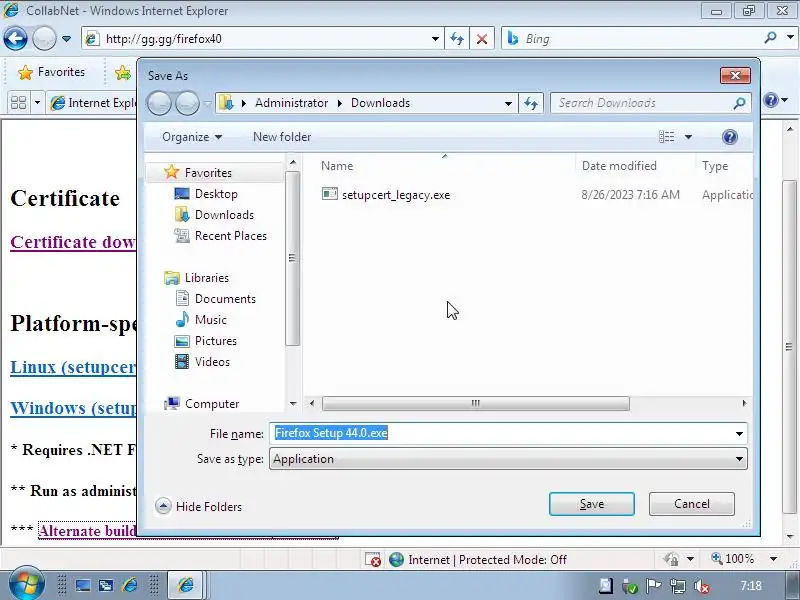Screen dimensions: 800x600
Task: Click horizontal scrollbar in file list
Action: [476, 404]
